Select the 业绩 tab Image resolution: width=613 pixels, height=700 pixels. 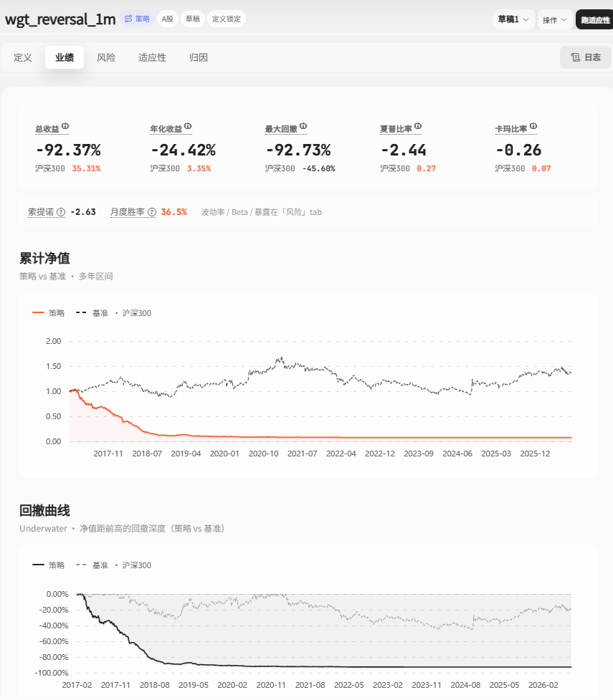65,57
